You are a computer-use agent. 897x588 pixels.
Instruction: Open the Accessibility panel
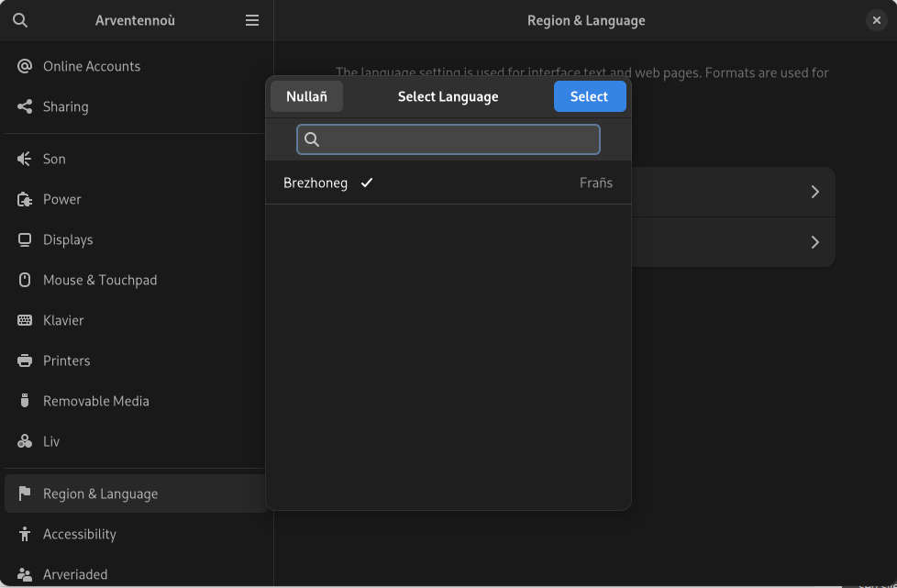[135, 534]
